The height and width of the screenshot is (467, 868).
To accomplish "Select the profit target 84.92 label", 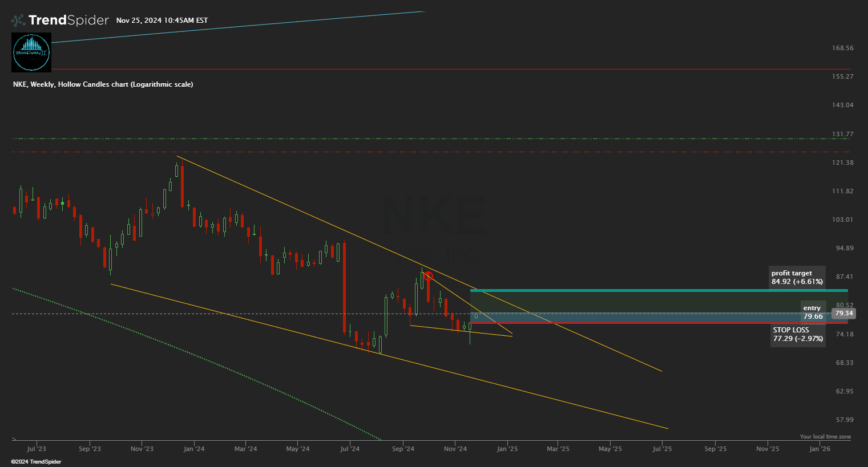I will [x=797, y=278].
